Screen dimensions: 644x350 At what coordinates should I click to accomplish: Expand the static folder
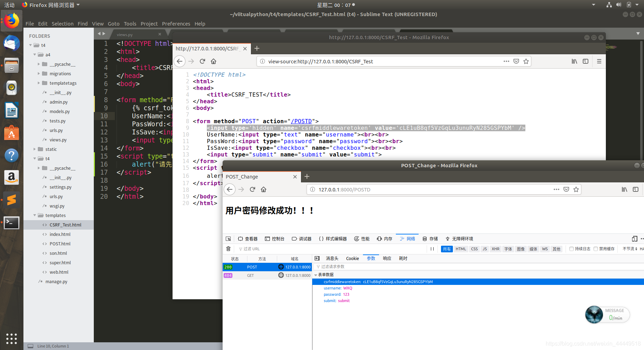pos(35,149)
